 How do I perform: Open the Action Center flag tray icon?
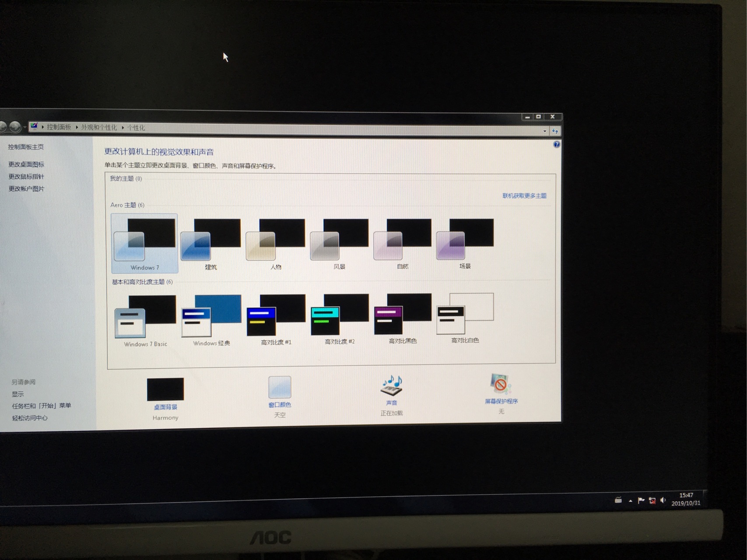(x=641, y=500)
